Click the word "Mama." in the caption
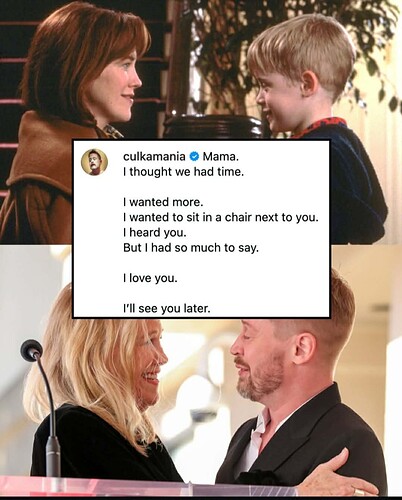 pyautogui.click(x=221, y=156)
